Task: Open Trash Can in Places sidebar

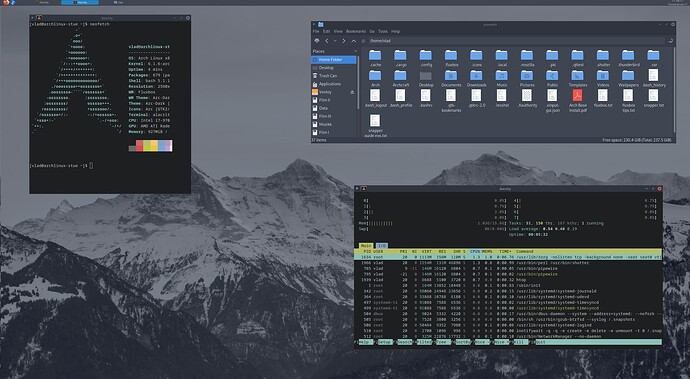Action: tap(334, 76)
